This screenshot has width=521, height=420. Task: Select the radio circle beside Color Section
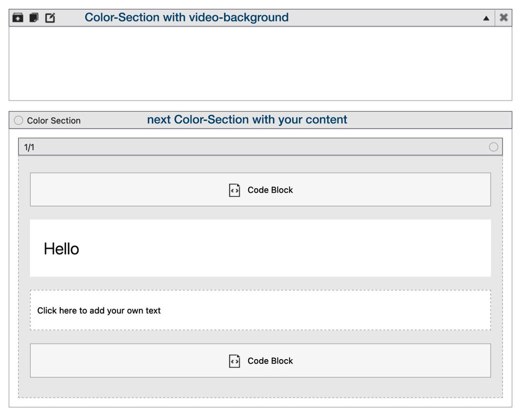click(x=18, y=120)
